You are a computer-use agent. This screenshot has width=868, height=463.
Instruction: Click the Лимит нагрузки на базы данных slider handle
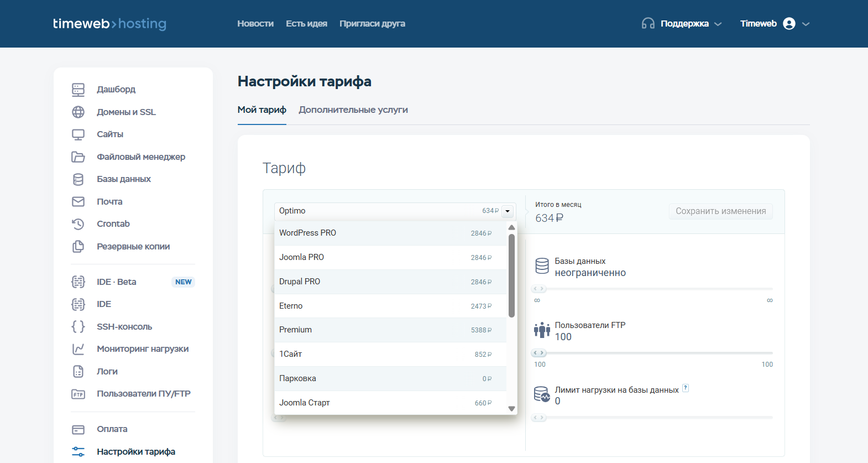[539, 418]
